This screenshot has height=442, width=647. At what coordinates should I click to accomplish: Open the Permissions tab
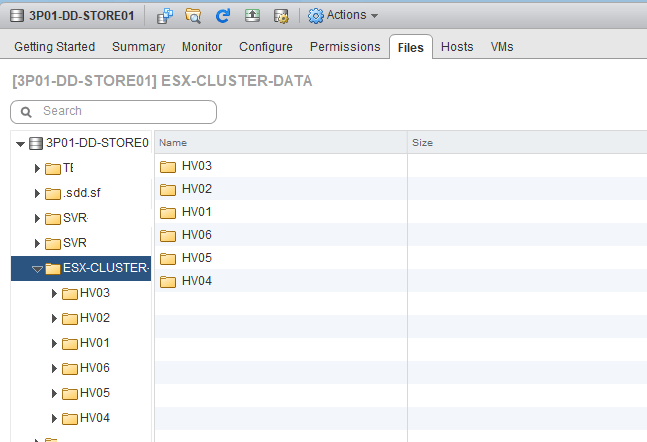point(344,47)
